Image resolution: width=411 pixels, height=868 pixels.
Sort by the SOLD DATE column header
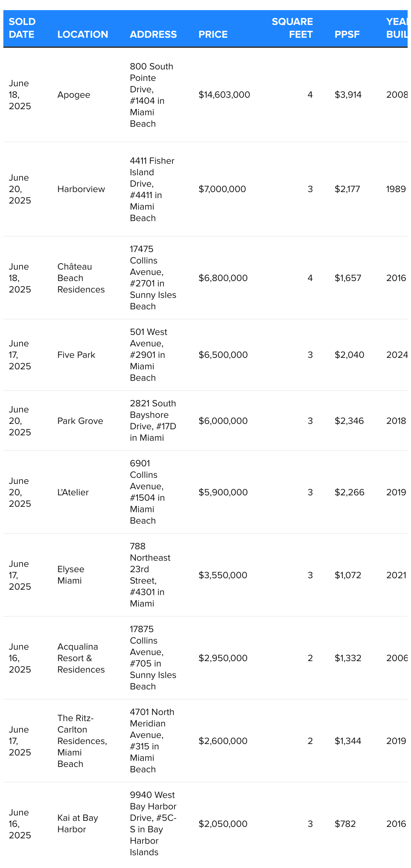click(22, 28)
